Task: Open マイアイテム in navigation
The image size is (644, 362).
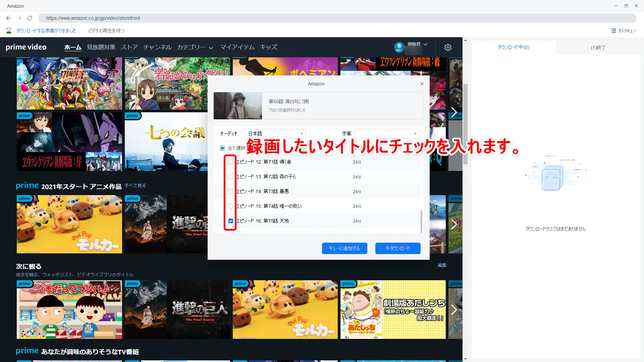Action: point(237,47)
